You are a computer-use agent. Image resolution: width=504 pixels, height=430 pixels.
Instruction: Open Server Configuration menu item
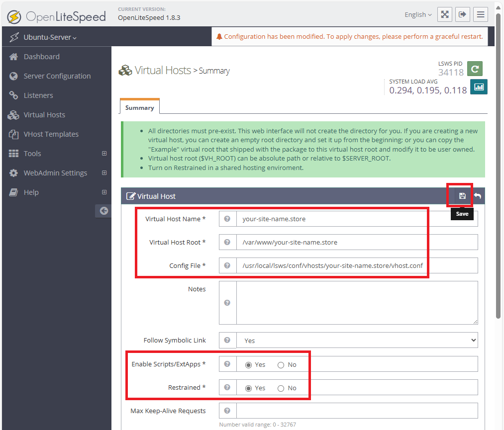click(57, 76)
